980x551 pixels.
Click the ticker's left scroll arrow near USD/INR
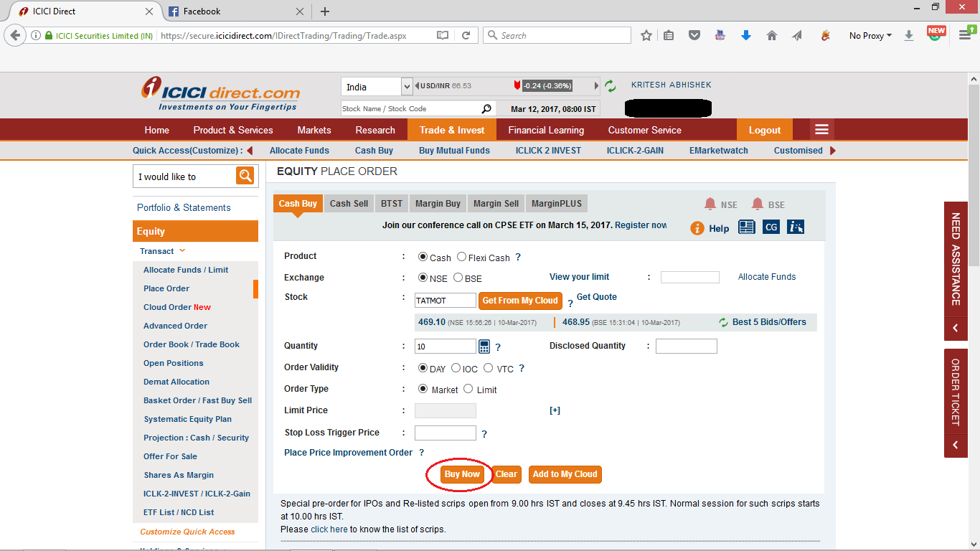pos(417,86)
